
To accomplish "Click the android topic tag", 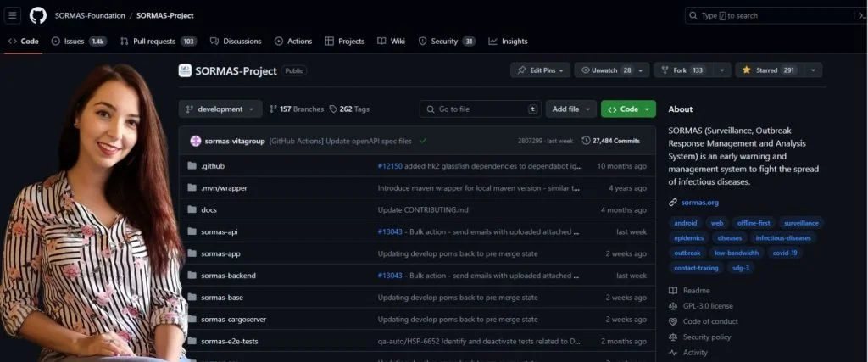I will (685, 223).
